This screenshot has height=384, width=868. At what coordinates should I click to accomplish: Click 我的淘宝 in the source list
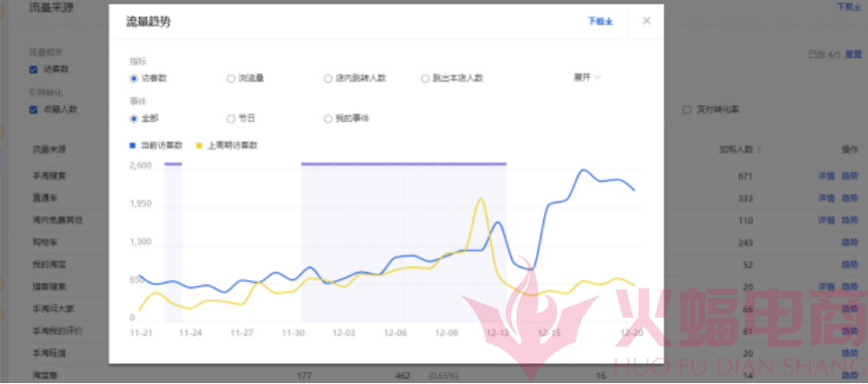click(x=49, y=265)
